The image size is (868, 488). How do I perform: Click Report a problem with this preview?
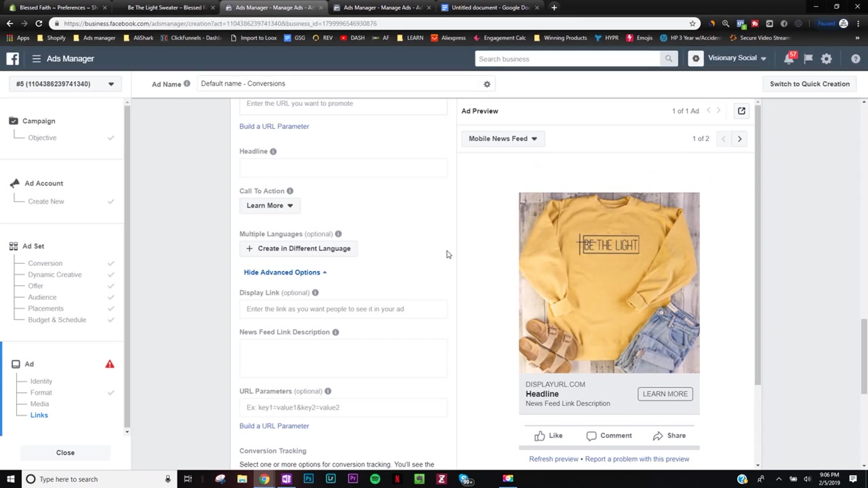[x=637, y=459]
